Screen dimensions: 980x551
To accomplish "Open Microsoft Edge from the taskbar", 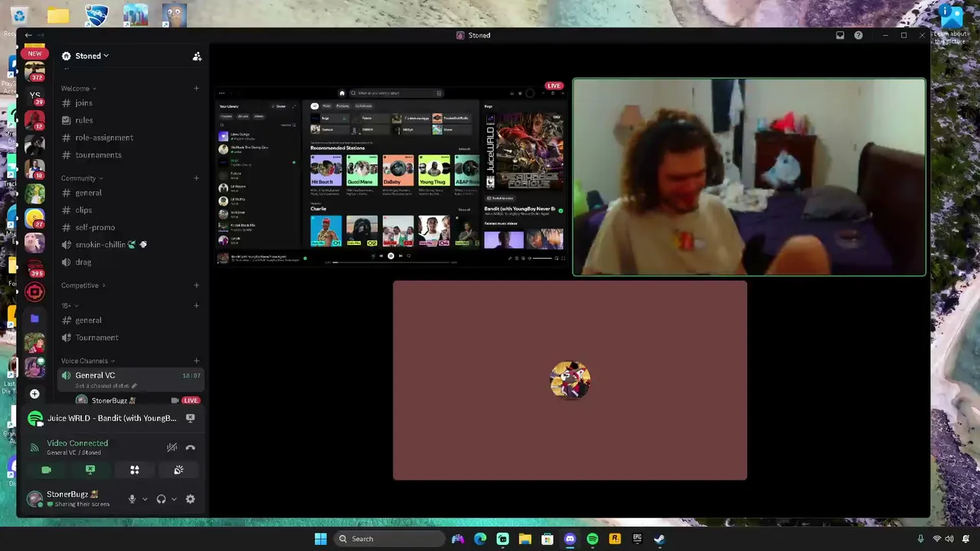I will [x=480, y=539].
